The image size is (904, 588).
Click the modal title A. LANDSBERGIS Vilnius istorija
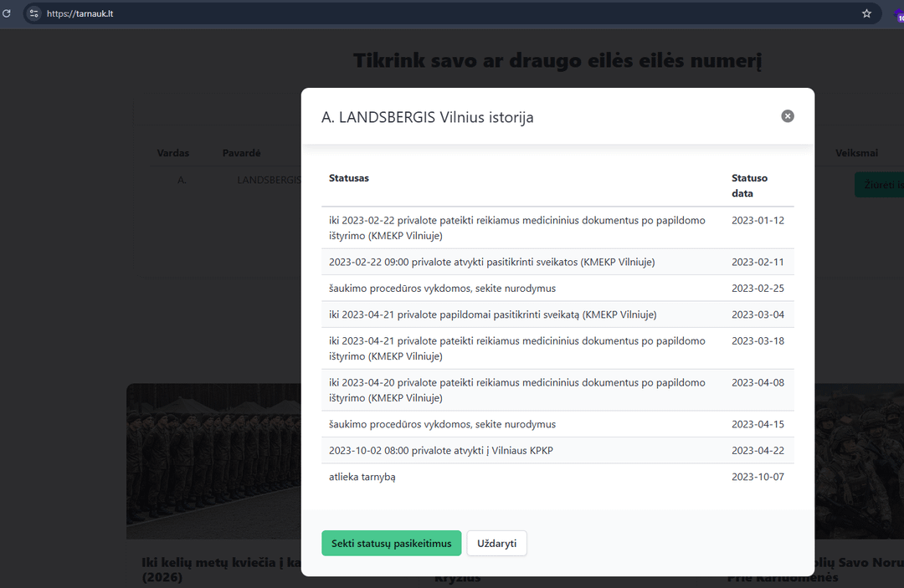coord(427,118)
